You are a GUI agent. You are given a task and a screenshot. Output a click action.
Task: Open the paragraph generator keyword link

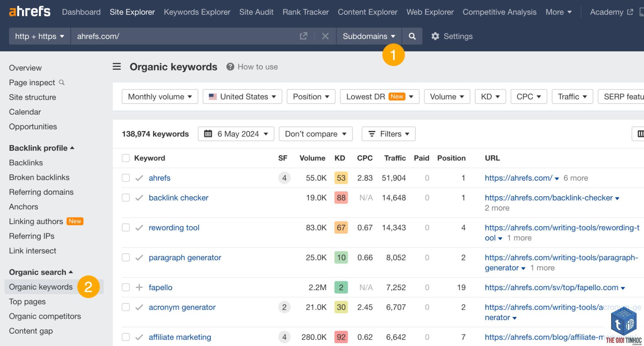(x=185, y=258)
